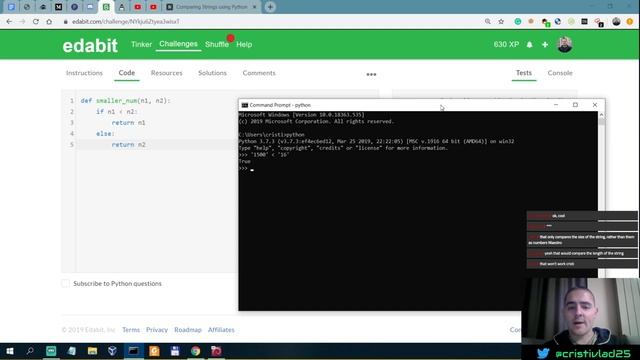The width and height of the screenshot is (640, 360).
Task: Open the Affiliates footer link
Action: tap(221, 330)
